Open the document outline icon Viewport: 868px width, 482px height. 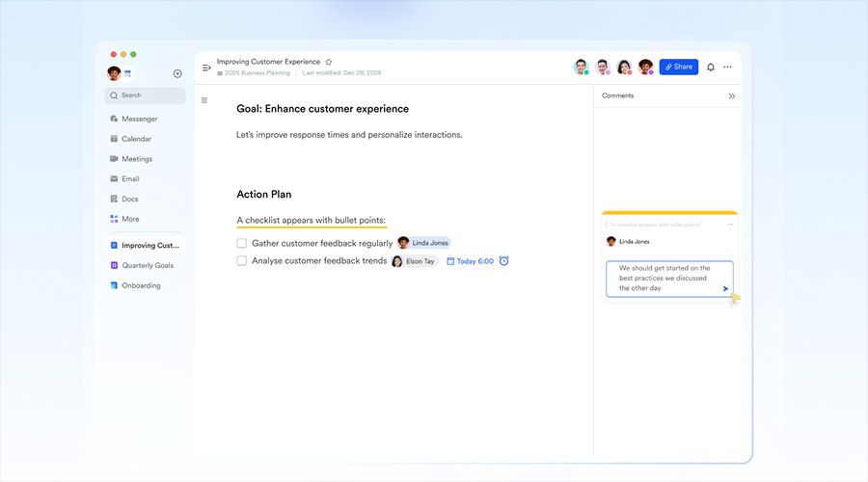tap(204, 100)
